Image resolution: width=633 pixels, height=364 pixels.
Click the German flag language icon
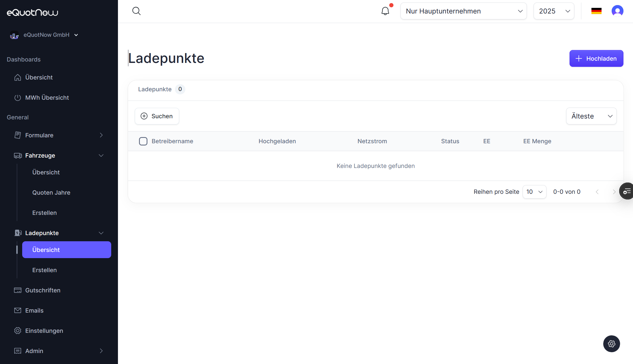(596, 11)
